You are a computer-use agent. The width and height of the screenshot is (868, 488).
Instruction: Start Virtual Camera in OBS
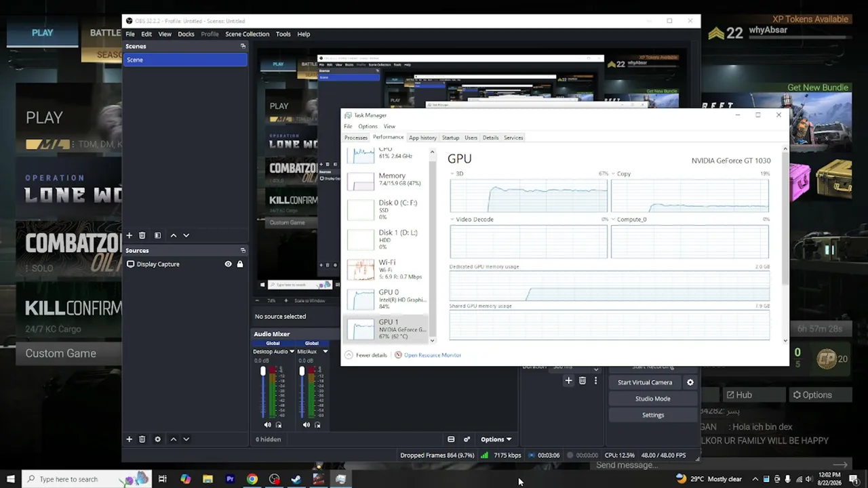tap(645, 382)
